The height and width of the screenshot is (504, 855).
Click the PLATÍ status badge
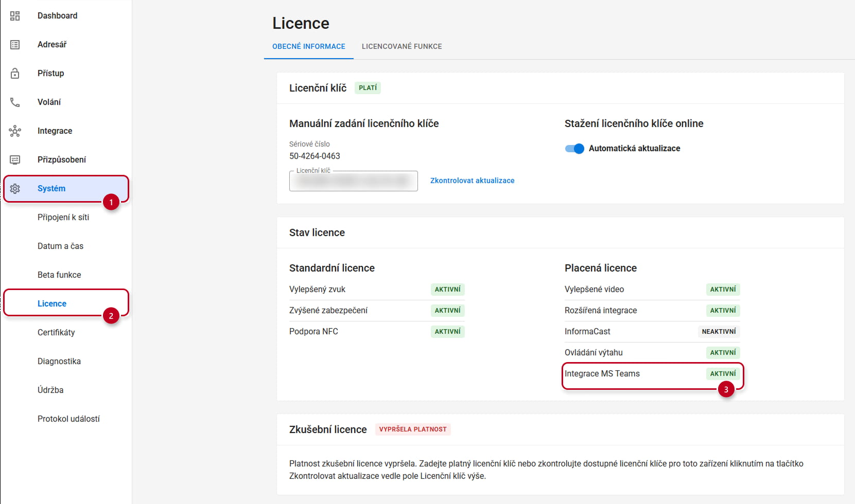(368, 88)
